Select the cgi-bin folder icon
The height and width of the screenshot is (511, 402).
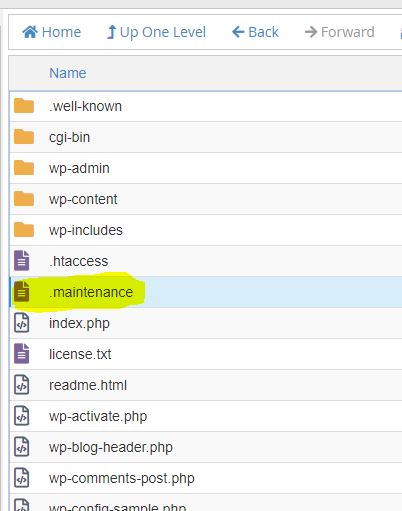(24, 137)
